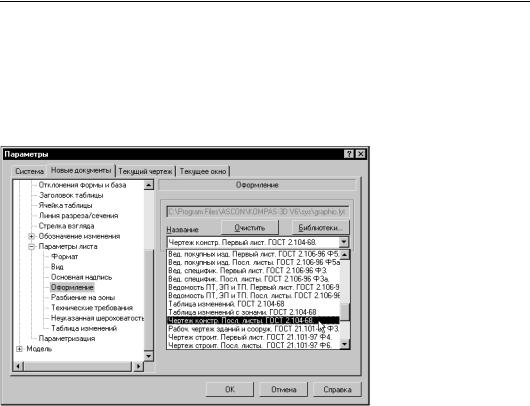Select the Формат tree item
530x406 pixels.
coord(64,257)
